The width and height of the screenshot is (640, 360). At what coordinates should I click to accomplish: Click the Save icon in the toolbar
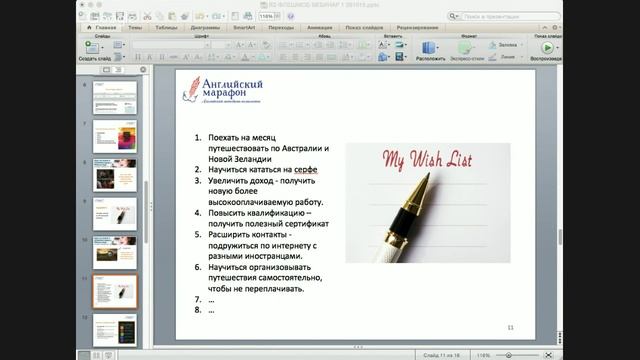coord(120,16)
